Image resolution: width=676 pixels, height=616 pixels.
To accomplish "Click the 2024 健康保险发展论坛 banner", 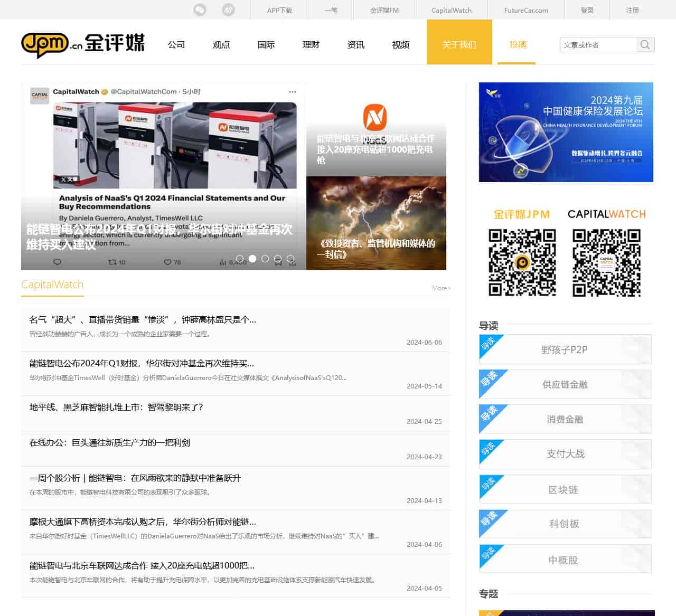I will tap(566, 132).
